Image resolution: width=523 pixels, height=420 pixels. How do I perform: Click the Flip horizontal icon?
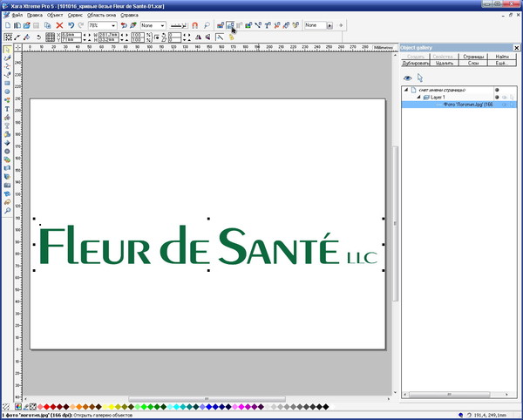[x=198, y=37]
